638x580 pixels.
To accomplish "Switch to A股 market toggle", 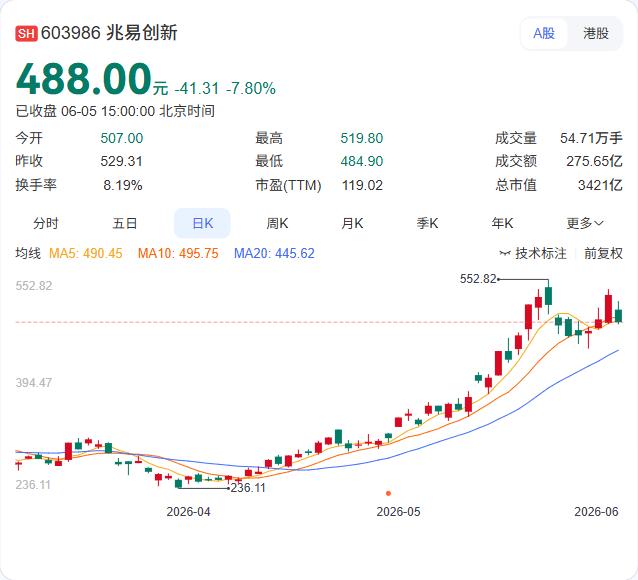I will pyautogui.click(x=544, y=33).
